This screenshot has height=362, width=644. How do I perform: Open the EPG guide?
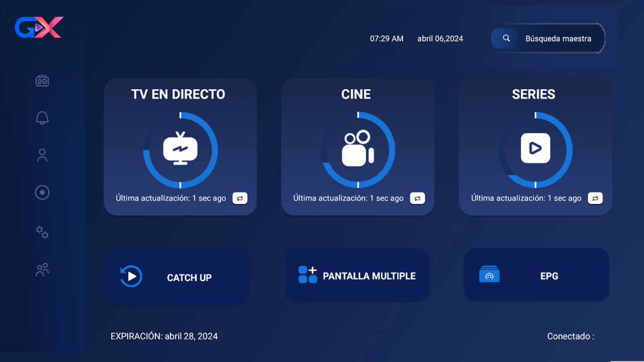pyautogui.click(x=536, y=276)
